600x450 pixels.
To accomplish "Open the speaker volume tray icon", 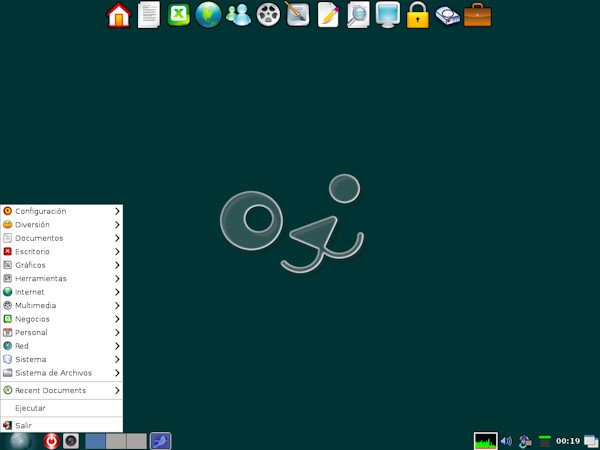I will [506, 441].
